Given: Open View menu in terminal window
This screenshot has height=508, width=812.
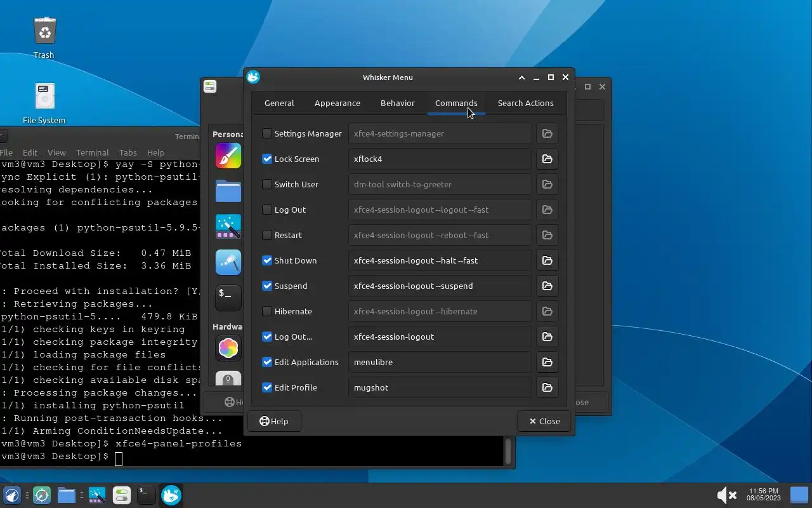Looking at the screenshot, I should (56, 152).
